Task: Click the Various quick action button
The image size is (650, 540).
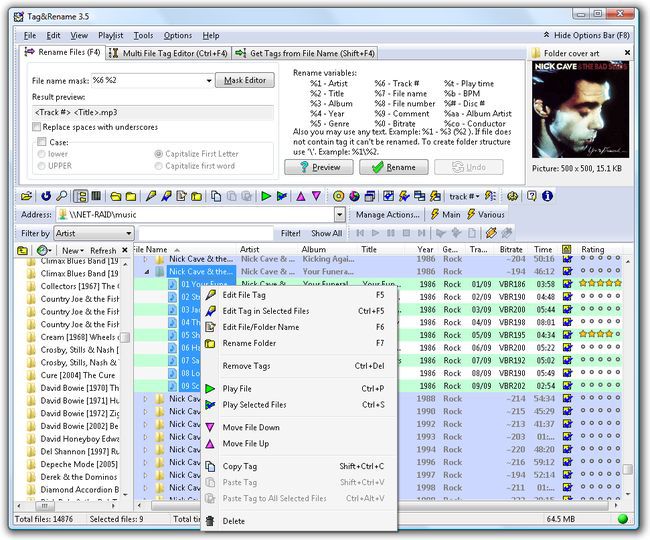Action: tap(485, 215)
